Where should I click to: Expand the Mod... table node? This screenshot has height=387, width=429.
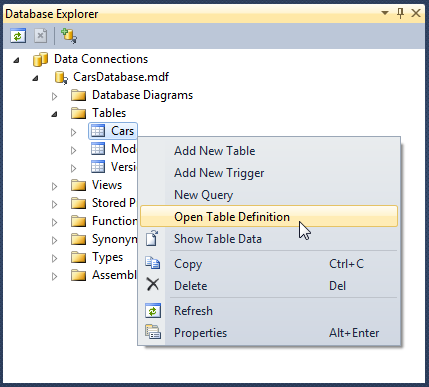[74, 151]
